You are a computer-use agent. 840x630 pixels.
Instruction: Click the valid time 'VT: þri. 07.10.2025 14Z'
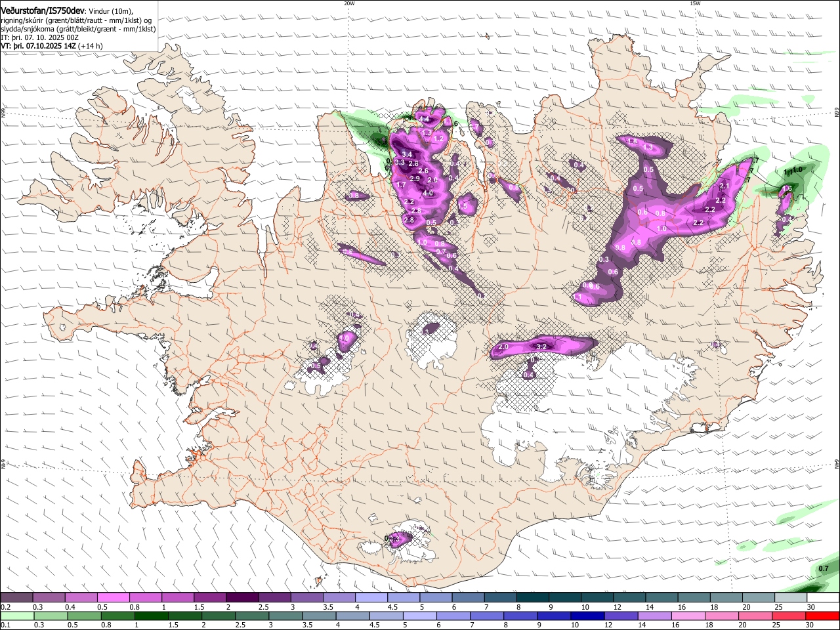[x=38, y=46]
